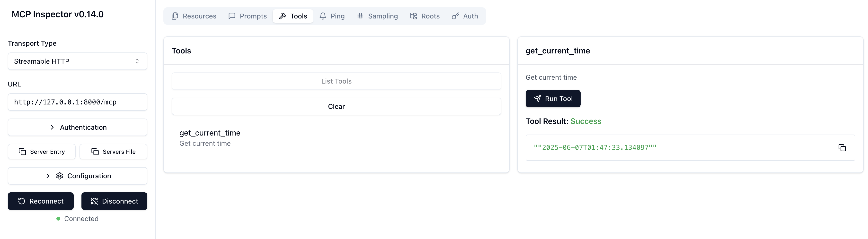This screenshot has width=868, height=239.
Task: Open the Transport Type dropdown
Action: coord(77,61)
